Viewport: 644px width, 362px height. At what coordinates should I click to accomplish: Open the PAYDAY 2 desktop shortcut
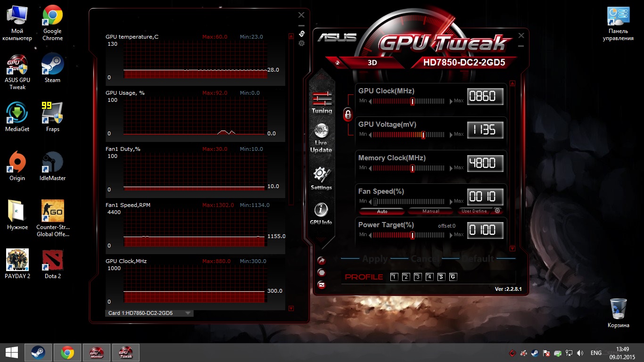[x=17, y=264]
